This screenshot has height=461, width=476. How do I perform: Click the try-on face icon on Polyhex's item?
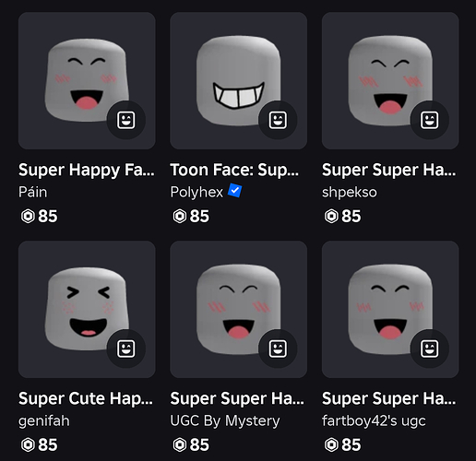[x=278, y=120]
